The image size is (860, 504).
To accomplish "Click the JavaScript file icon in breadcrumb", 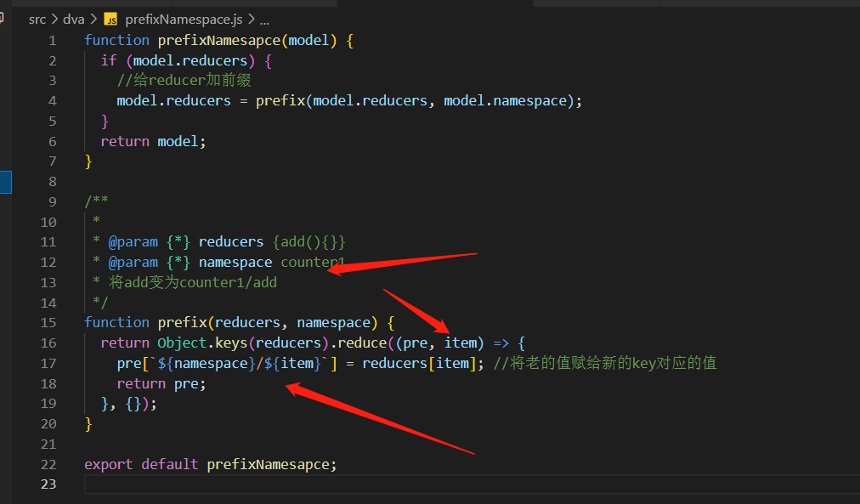I will [110, 18].
